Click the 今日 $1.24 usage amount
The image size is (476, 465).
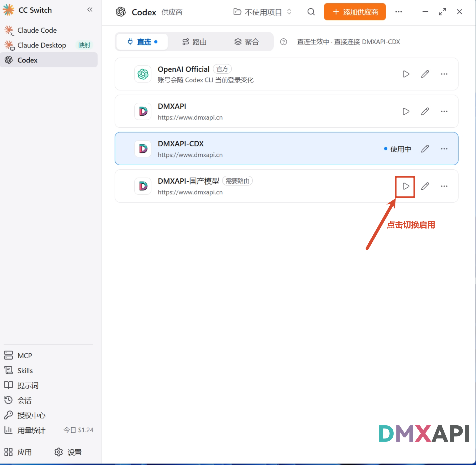click(x=78, y=430)
